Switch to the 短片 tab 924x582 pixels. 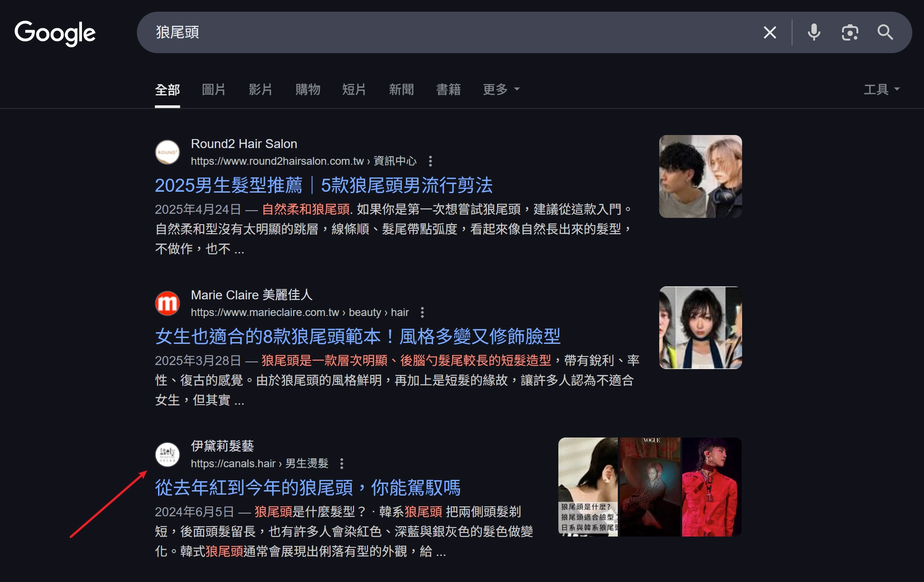[354, 90]
